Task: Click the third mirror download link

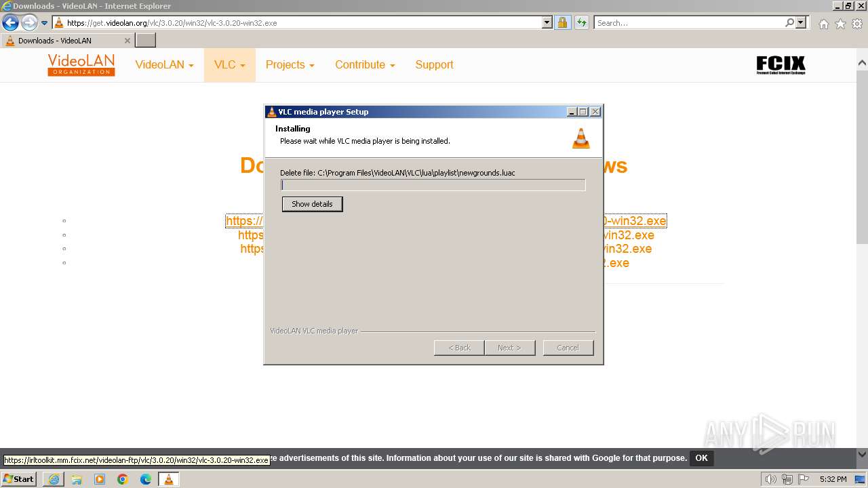Action: 446,249
